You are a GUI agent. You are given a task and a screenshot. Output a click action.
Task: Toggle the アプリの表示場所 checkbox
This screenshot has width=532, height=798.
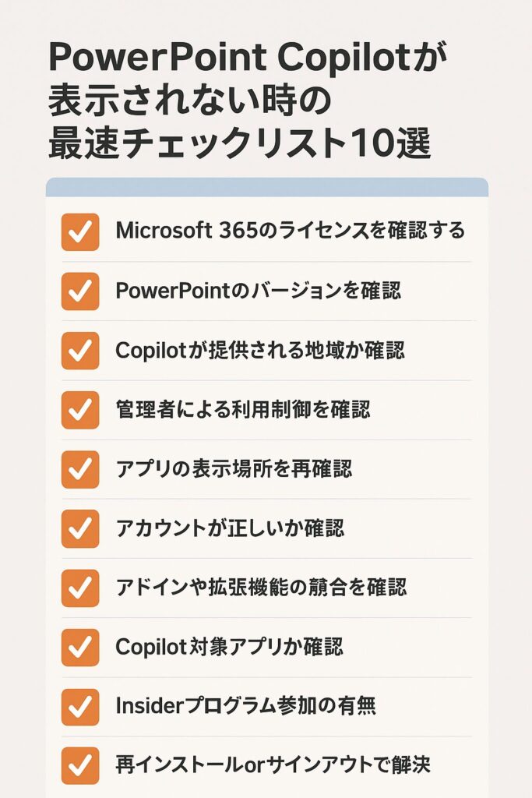tap(80, 469)
